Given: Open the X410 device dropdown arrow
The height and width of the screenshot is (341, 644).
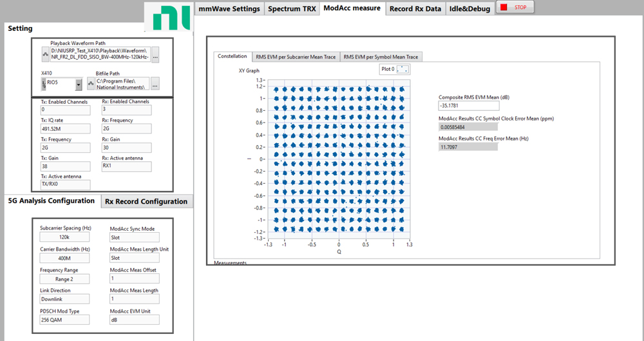Looking at the screenshot, I should coord(79,84).
